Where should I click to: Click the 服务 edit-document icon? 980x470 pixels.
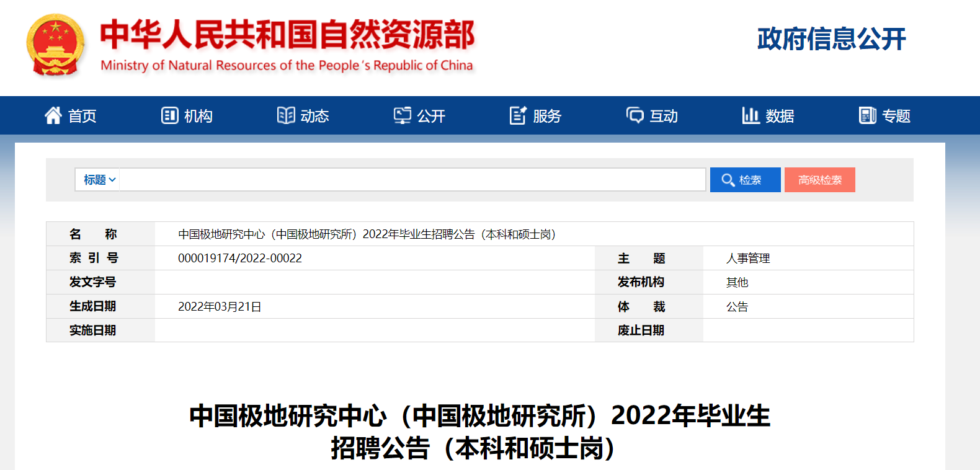[518, 115]
